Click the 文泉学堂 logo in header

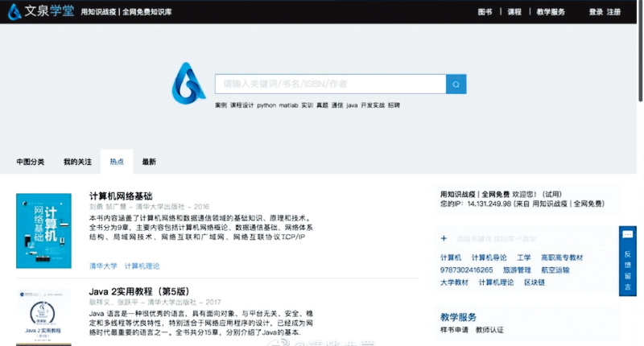pos(39,11)
